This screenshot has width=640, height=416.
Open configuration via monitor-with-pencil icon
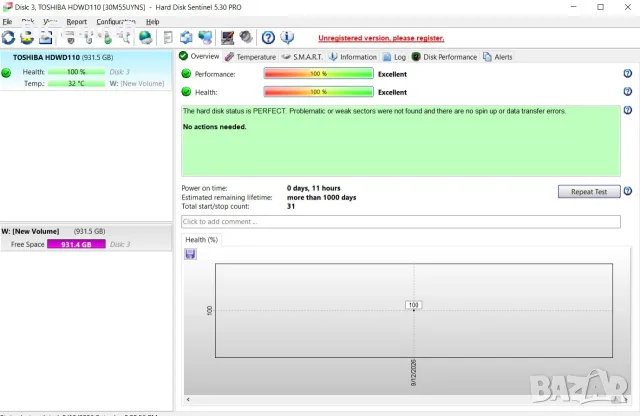tap(227, 38)
